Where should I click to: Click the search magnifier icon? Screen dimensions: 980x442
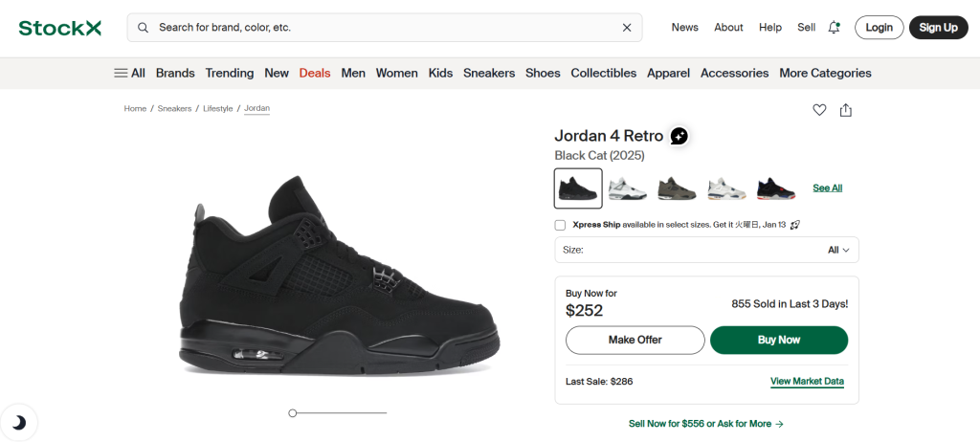(x=144, y=28)
